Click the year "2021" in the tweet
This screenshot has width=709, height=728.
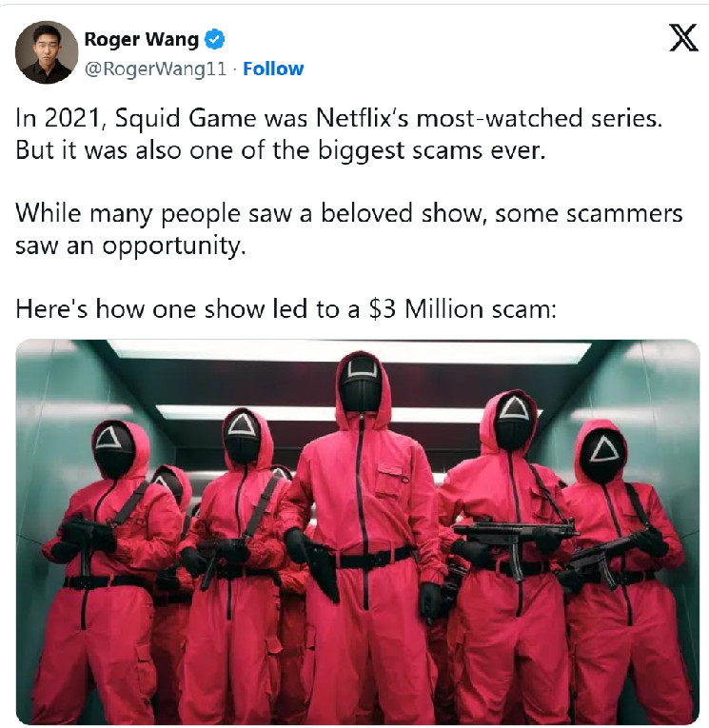coord(73,118)
